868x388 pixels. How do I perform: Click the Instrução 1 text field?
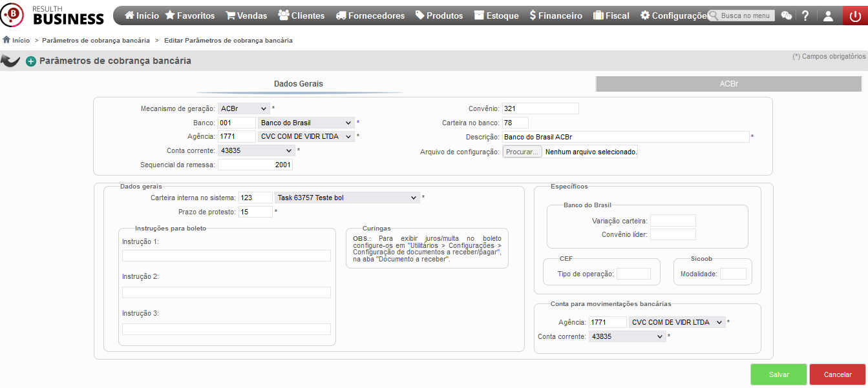(x=226, y=256)
